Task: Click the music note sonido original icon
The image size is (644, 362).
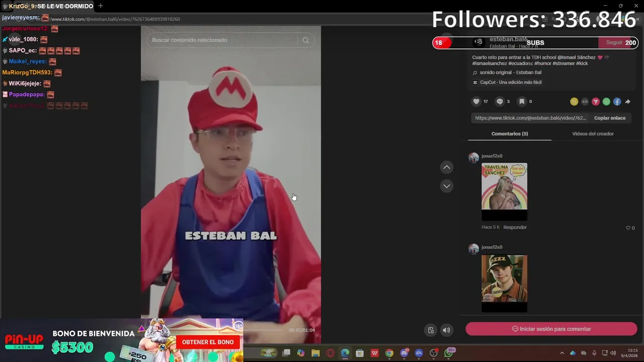Action: point(474,72)
